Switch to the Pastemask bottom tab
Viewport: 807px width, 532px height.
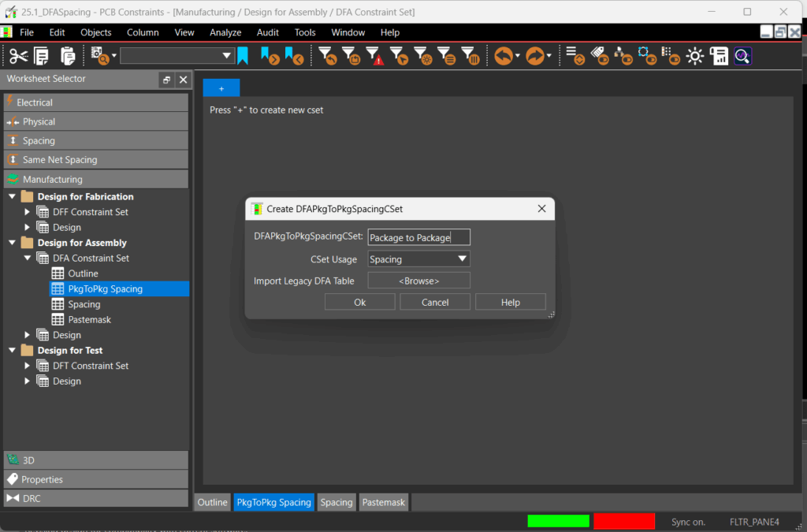click(x=383, y=501)
